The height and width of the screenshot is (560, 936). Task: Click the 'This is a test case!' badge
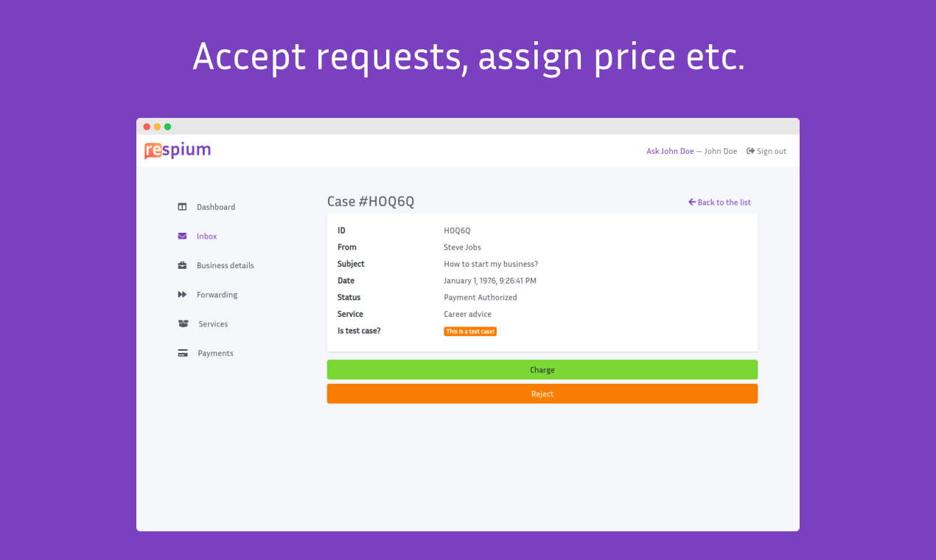(x=470, y=331)
